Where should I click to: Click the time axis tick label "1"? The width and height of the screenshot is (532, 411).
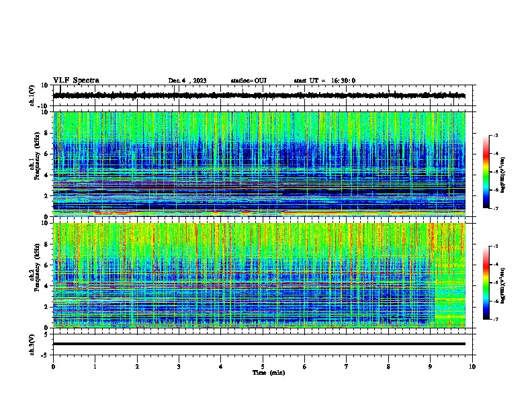(x=95, y=367)
